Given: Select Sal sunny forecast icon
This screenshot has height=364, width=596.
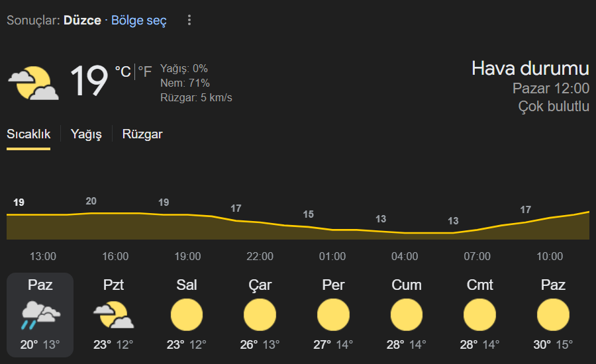Looking at the screenshot, I should coord(187,315).
